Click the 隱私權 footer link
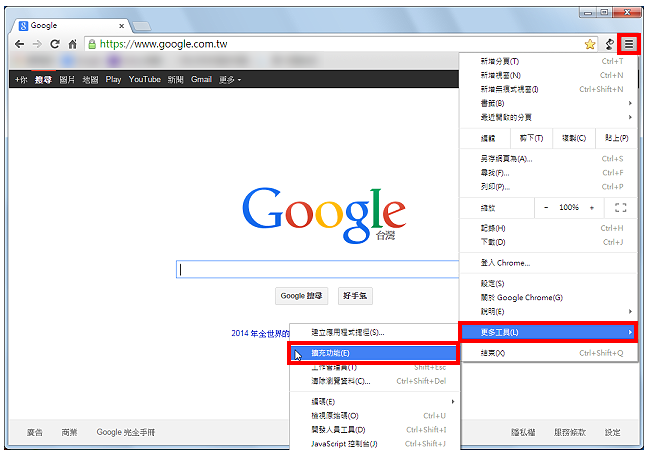Image resolution: width=654 pixels, height=457 pixels. 523,432
